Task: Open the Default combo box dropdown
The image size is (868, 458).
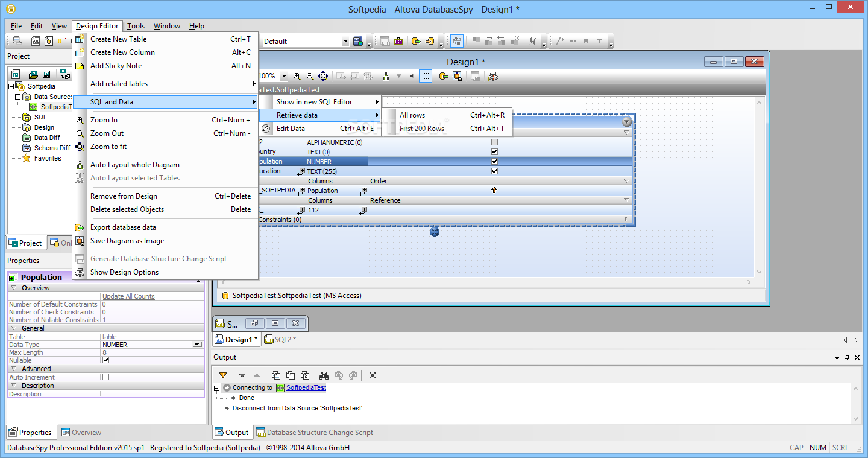Action: 345,42
